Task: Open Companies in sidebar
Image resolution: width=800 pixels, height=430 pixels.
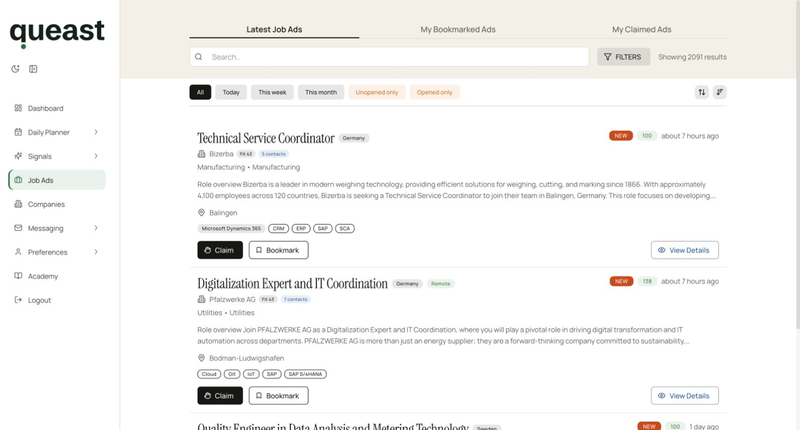Action: (x=57, y=204)
